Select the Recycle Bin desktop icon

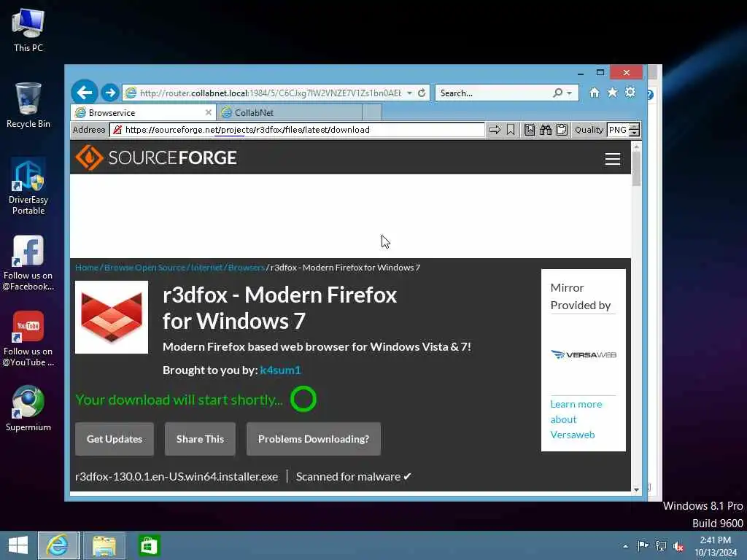(x=28, y=105)
